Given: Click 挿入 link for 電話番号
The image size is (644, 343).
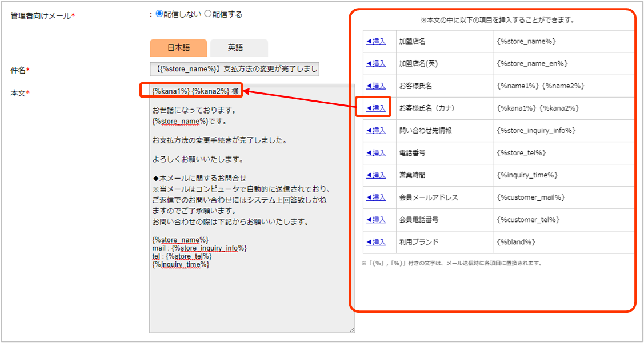Looking at the screenshot, I should (376, 152).
